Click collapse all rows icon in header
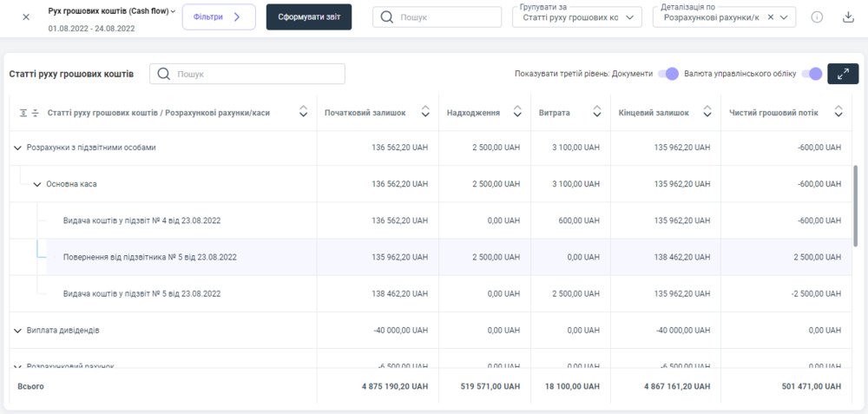The width and height of the screenshot is (868, 414). [36, 112]
